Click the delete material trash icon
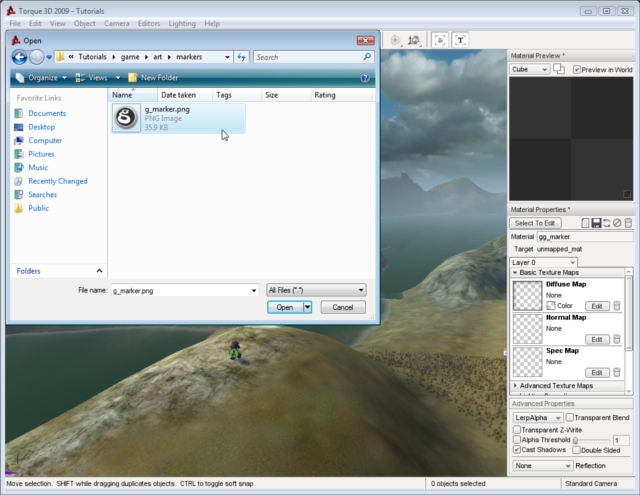 [627, 223]
